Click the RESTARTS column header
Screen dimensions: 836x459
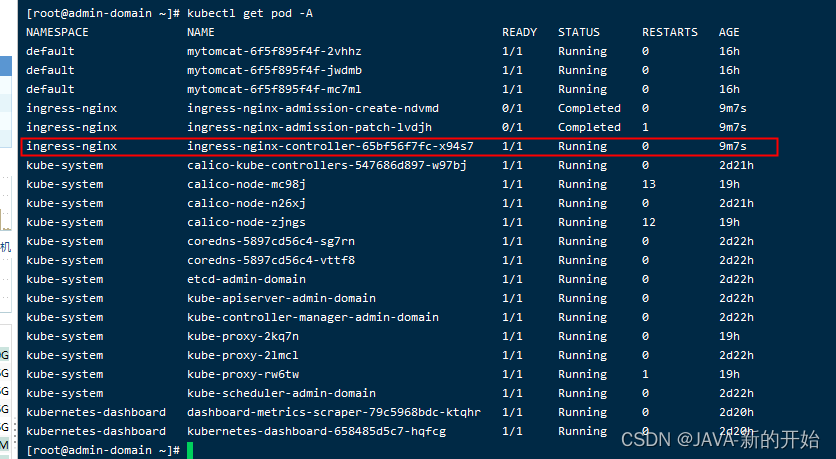pos(670,32)
